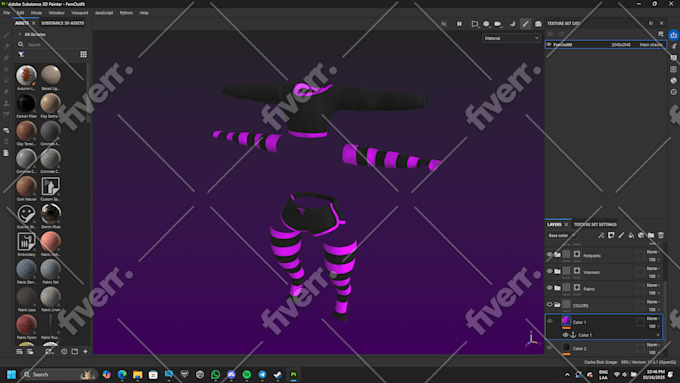Switch to Texture Set Settings tab
The image size is (680, 383).
[595, 224]
